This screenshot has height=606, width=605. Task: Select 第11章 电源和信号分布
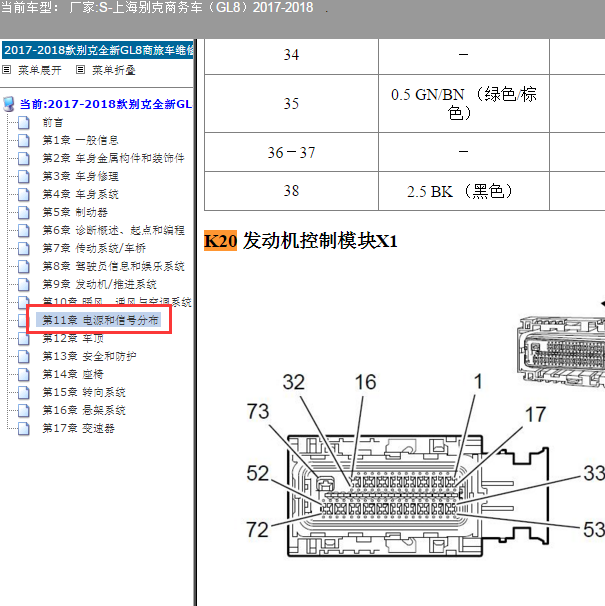pyautogui.click(x=100, y=320)
